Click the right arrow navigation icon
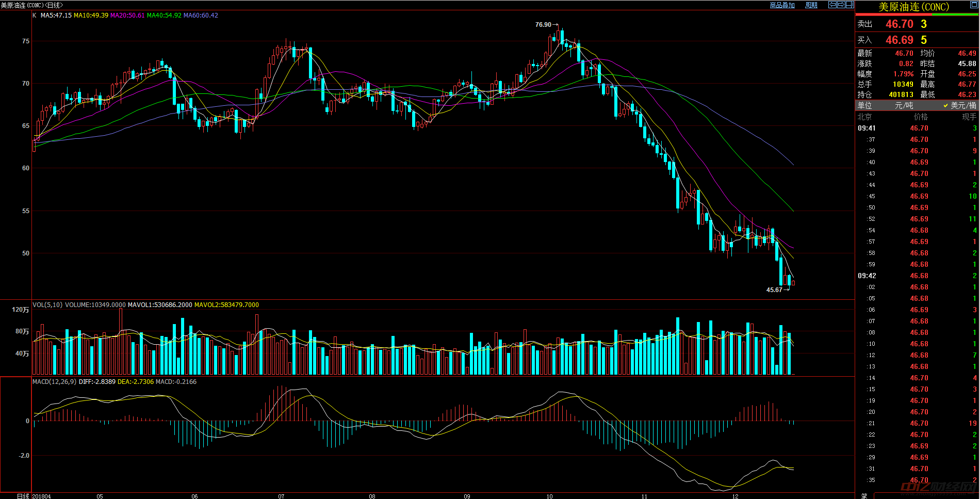This screenshot has width=980, height=499. coord(841,5)
